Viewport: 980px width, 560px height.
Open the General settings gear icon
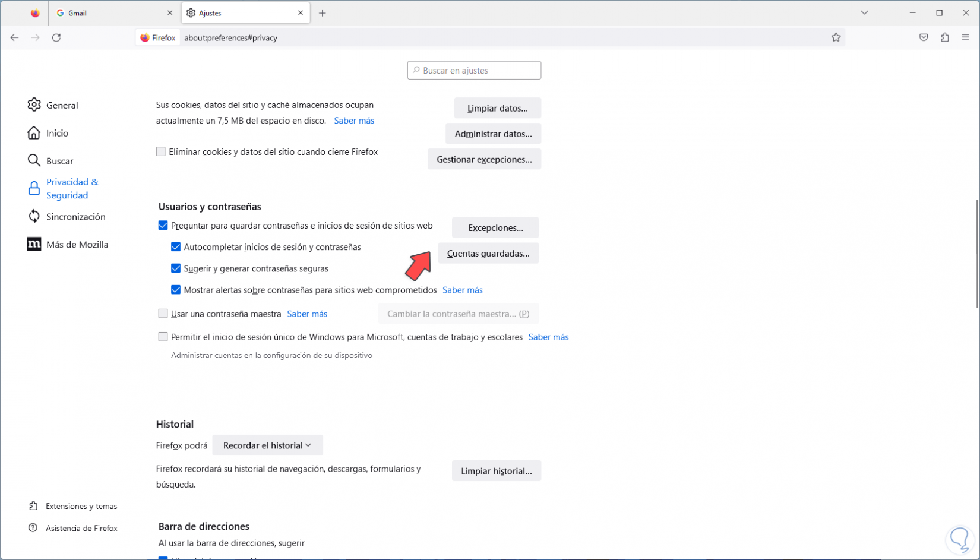pos(34,105)
